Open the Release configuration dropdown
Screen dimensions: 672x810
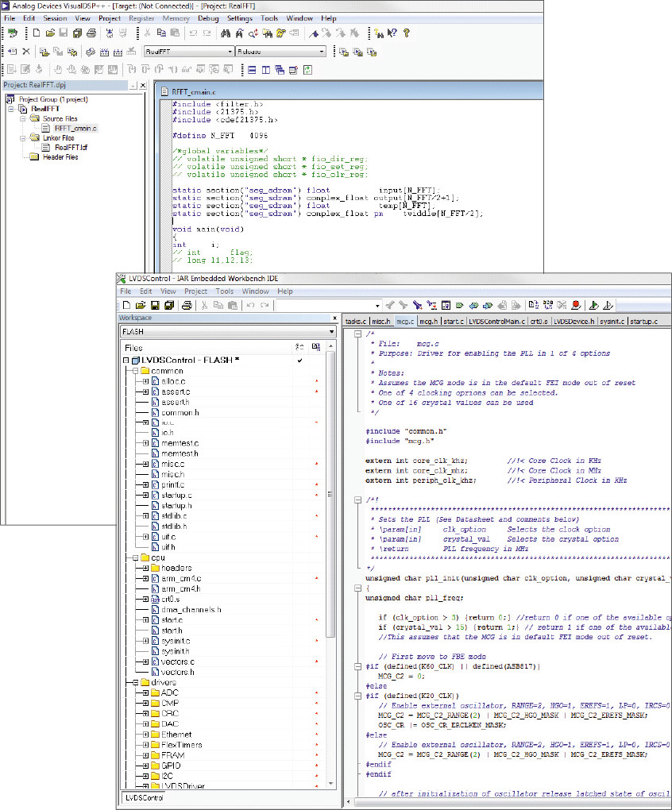click(x=322, y=52)
